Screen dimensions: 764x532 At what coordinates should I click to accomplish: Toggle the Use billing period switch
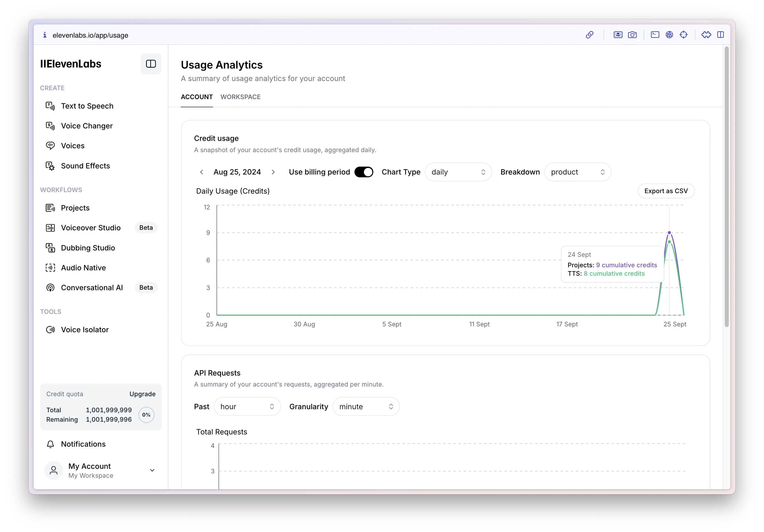click(x=364, y=172)
